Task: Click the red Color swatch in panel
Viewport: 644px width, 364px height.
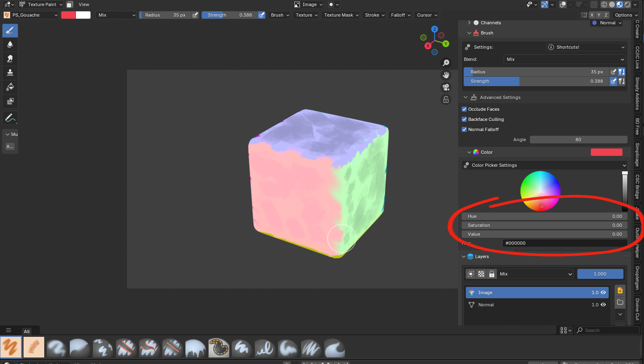Action: [x=606, y=152]
